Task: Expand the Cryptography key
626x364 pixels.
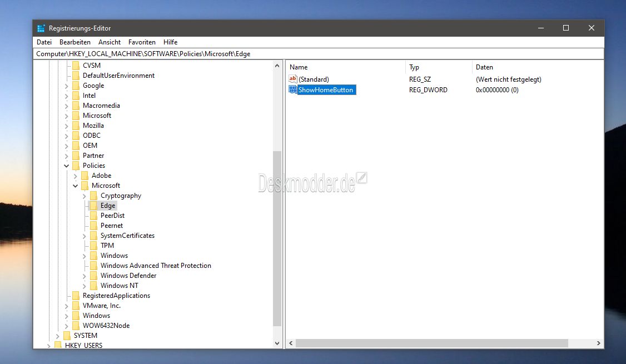Action: (x=85, y=196)
